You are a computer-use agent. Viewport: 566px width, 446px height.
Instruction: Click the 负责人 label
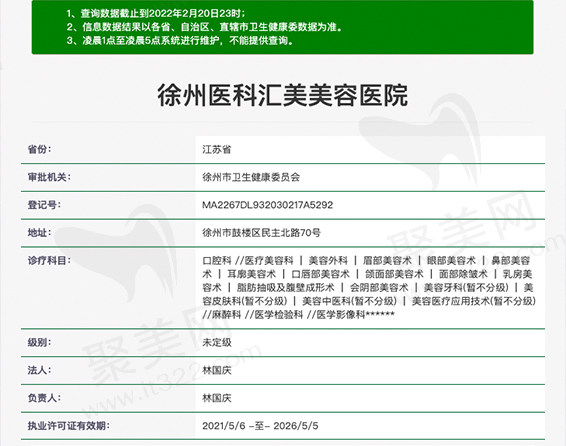coord(44,398)
